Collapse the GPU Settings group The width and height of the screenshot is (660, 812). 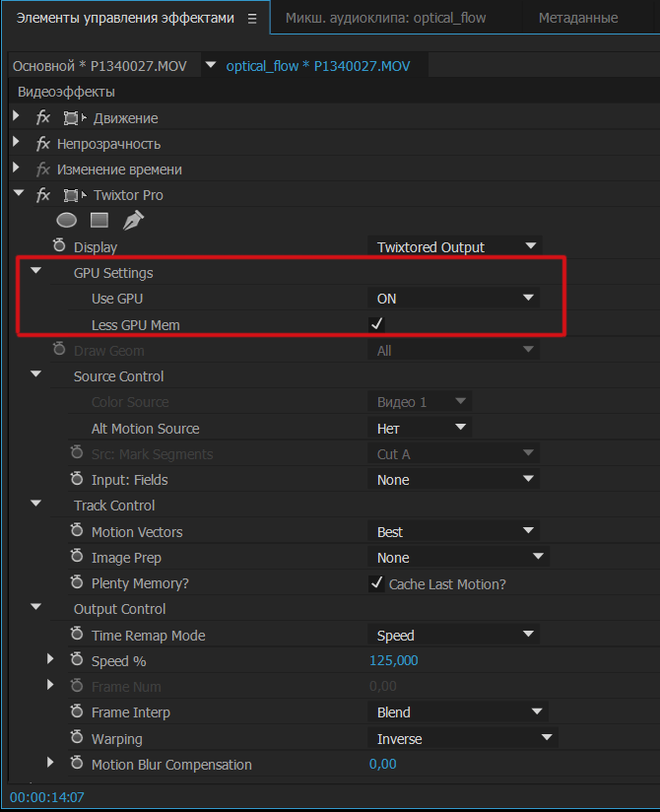point(36,272)
